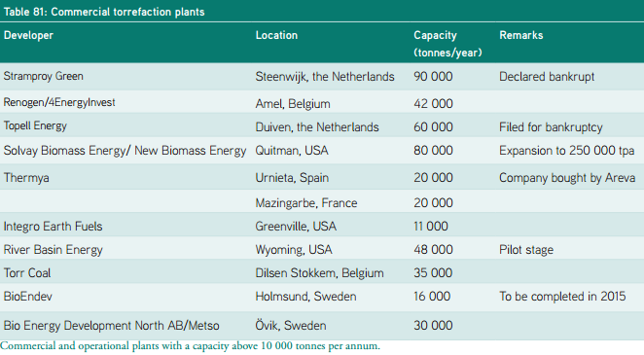Viewport: 644px width, 355px height.
Task: Click the Capacity (tonnes/year) header
Action: coord(447,44)
